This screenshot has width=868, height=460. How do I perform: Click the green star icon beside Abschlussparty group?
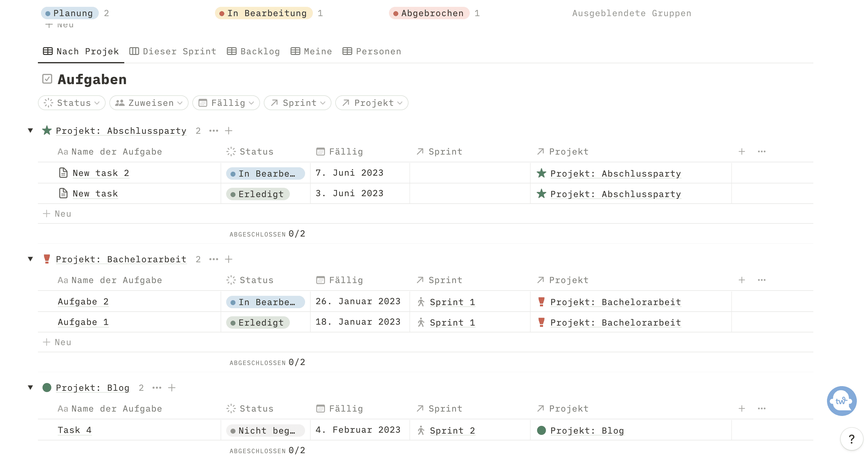click(x=47, y=130)
